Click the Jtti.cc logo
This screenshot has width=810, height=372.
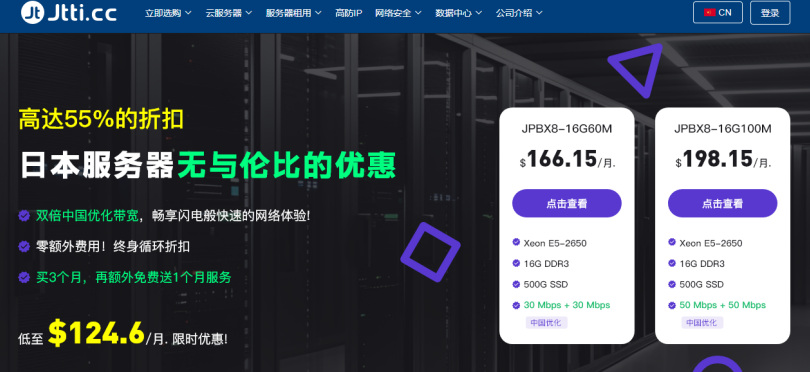pyautogui.click(x=69, y=12)
